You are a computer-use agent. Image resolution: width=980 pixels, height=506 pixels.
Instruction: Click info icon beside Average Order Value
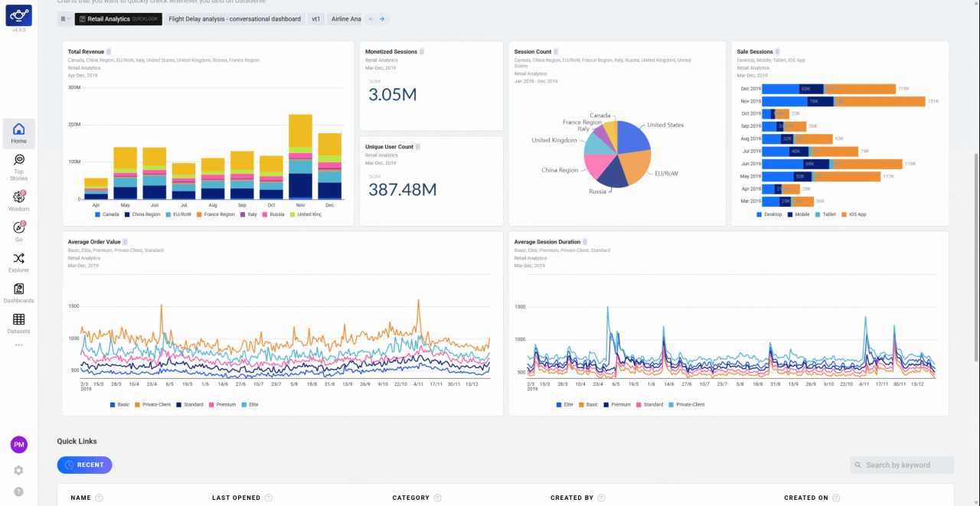click(x=126, y=242)
